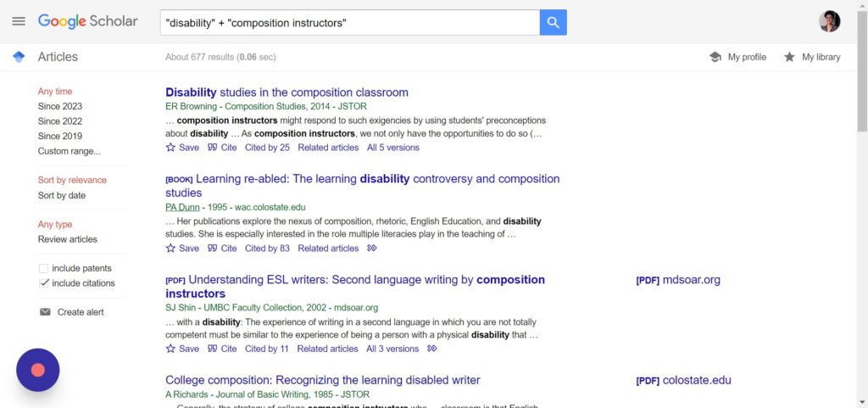The height and width of the screenshot is (408, 868).
Task: View Cited by 11 for ESL writers article
Action: 267,349
